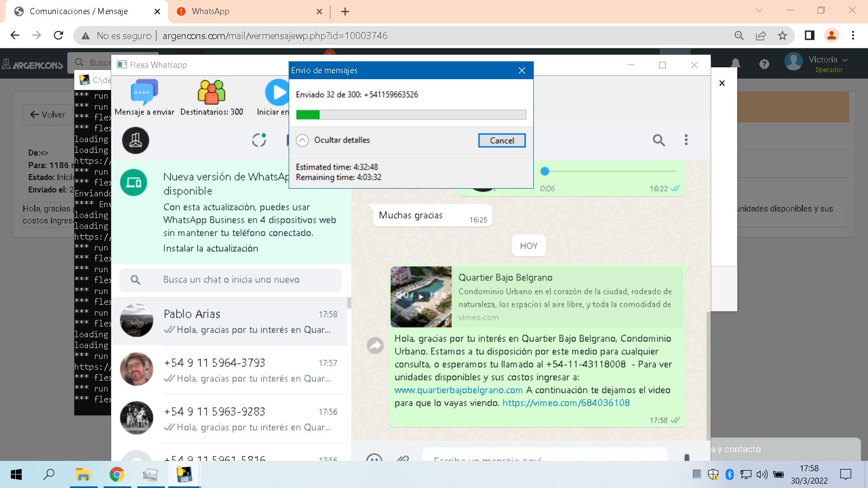Click the green device update icon
This screenshot has height=488, width=868.
point(133,183)
